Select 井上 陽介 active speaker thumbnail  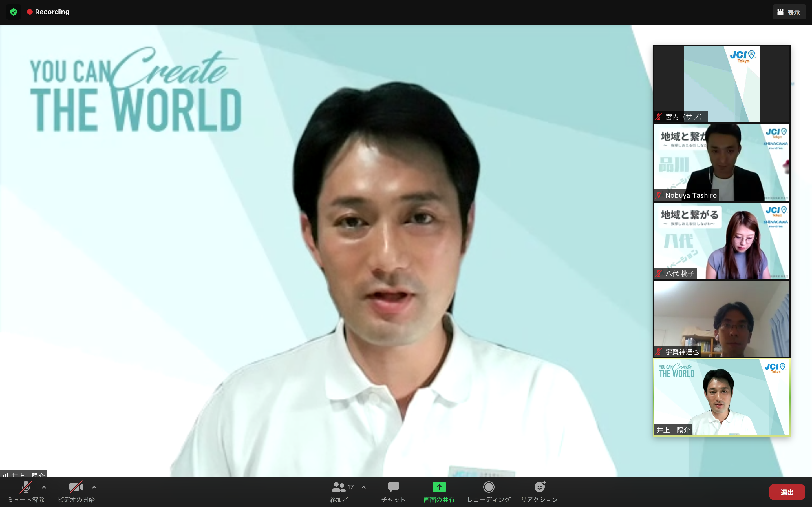click(721, 397)
